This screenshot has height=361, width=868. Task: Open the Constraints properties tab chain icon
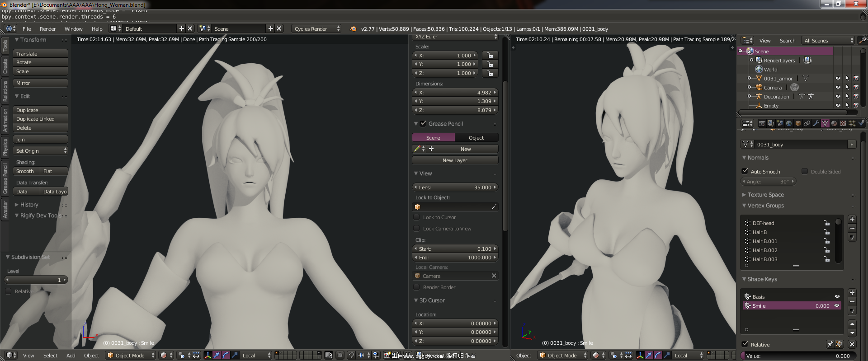point(807,123)
